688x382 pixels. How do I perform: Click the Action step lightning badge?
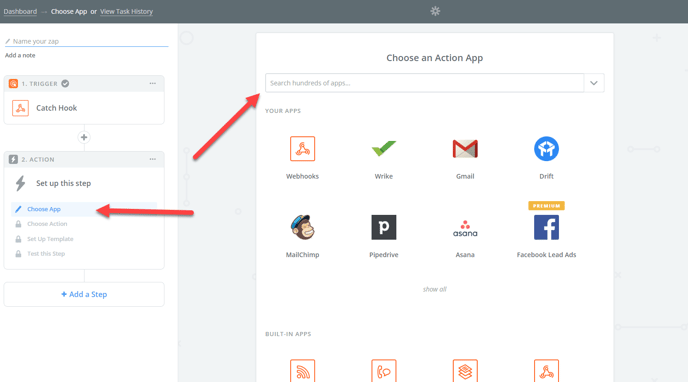pos(13,159)
